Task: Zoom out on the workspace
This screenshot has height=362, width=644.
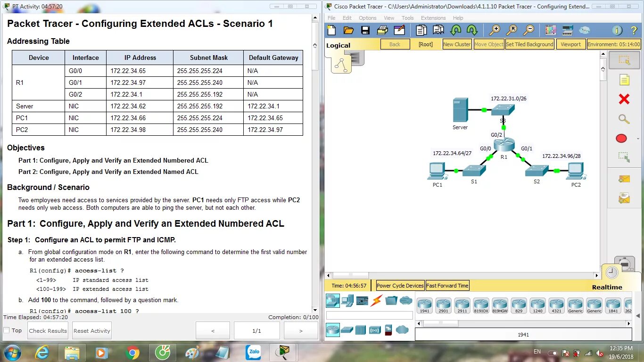Action: pyautogui.click(x=529, y=31)
